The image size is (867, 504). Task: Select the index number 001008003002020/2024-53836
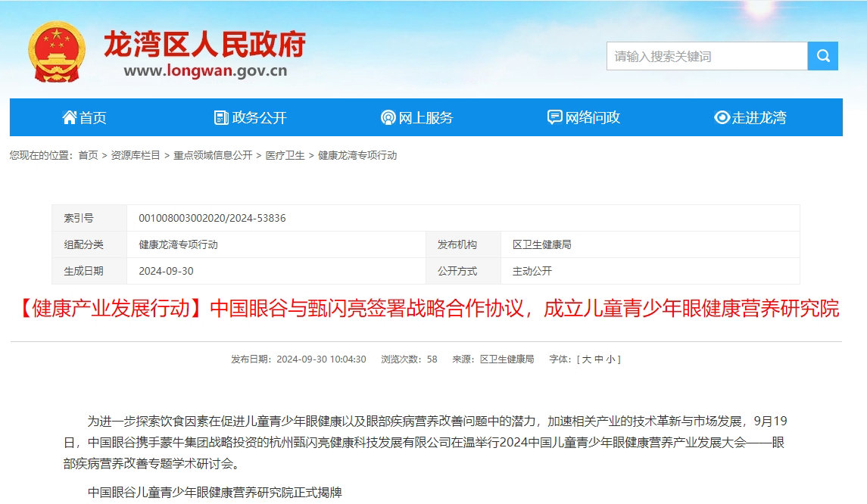click(x=212, y=218)
